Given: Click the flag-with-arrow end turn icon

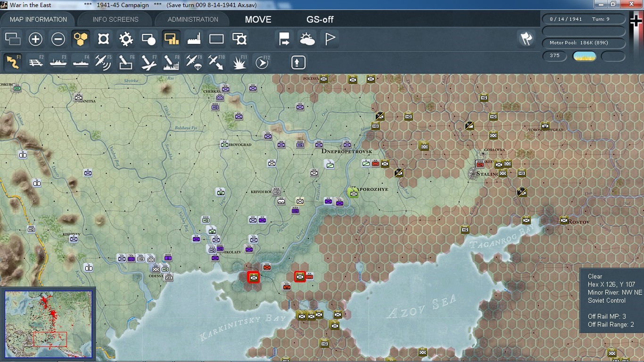Looking at the screenshot, I should (284, 39).
